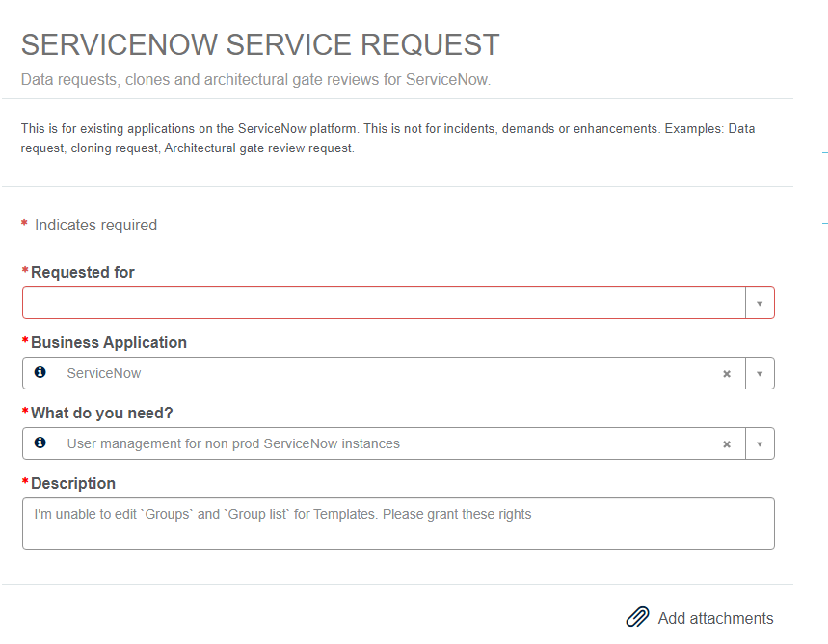Image resolution: width=828 pixels, height=644 pixels.
Task: Click the Indicates required note
Action: click(x=95, y=225)
